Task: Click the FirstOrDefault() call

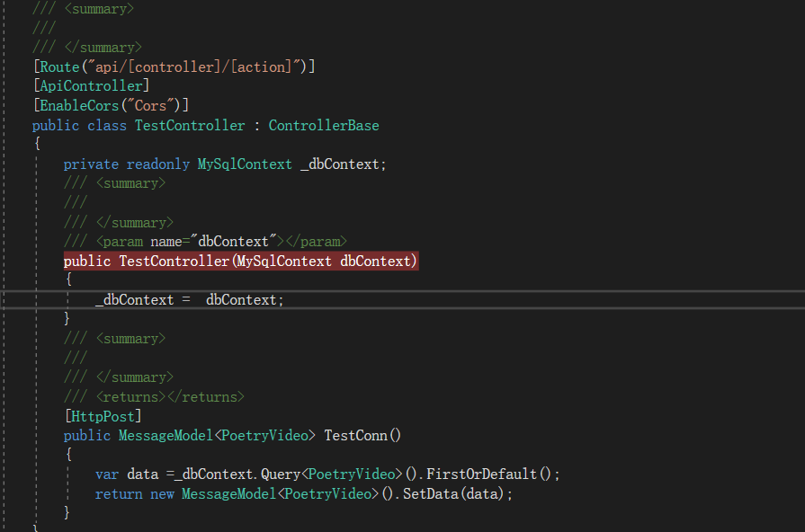Action: pyautogui.click(x=488, y=474)
